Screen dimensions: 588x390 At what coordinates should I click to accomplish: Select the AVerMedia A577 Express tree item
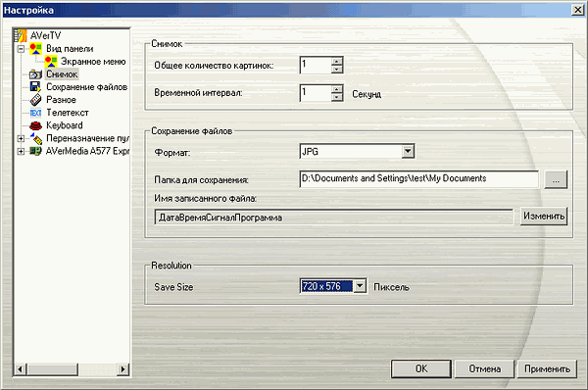pos(87,151)
